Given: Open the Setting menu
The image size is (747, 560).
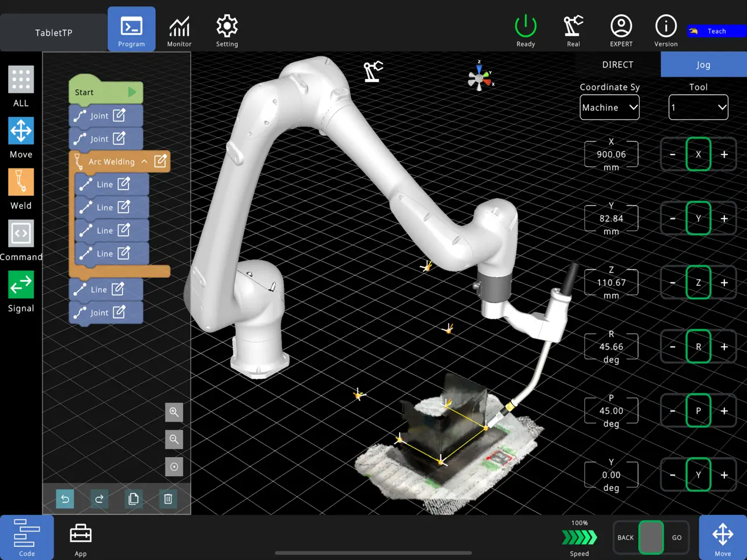Looking at the screenshot, I should tap(227, 31).
